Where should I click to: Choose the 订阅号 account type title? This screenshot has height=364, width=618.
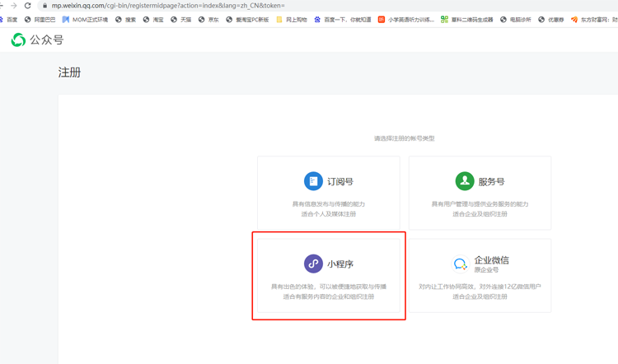click(x=340, y=182)
